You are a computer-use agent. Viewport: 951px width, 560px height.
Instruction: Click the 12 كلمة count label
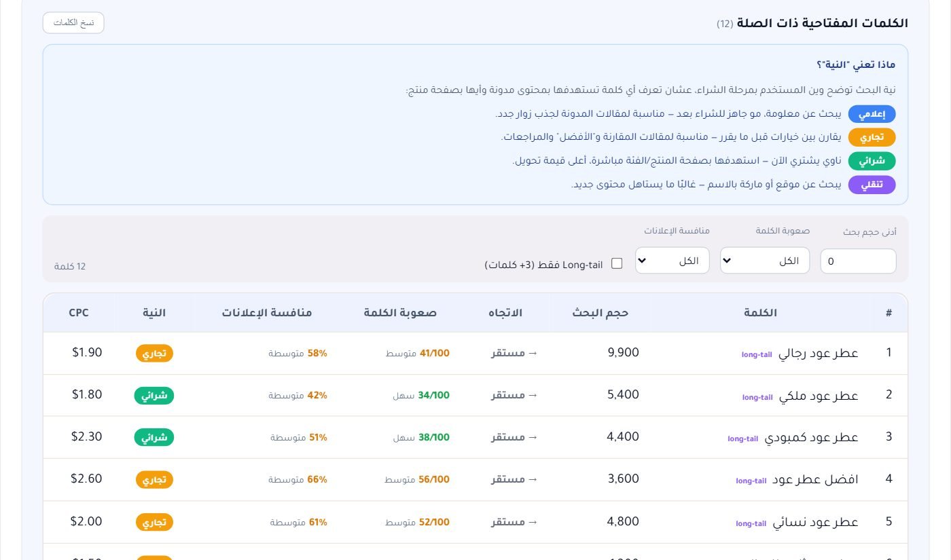70,266
